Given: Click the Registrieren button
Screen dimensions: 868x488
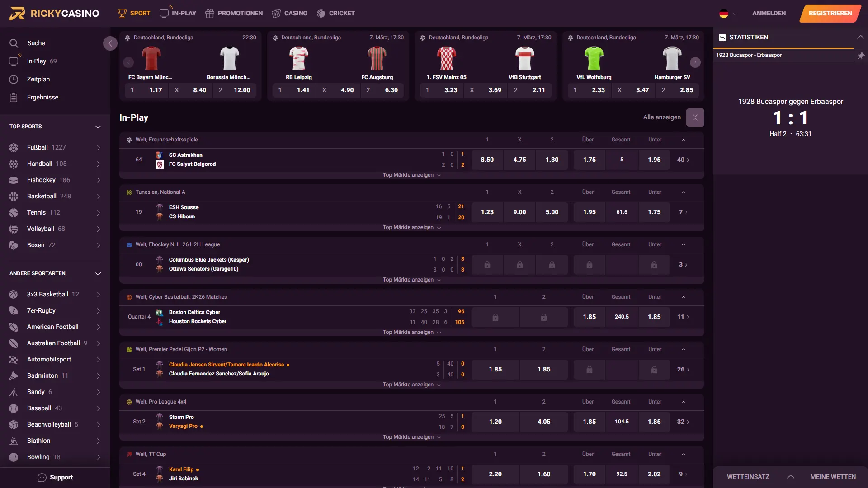Looking at the screenshot, I should pos(830,13).
